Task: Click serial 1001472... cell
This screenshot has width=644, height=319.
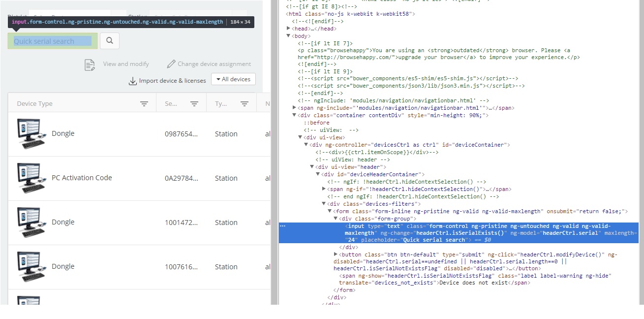Action: (x=182, y=223)
